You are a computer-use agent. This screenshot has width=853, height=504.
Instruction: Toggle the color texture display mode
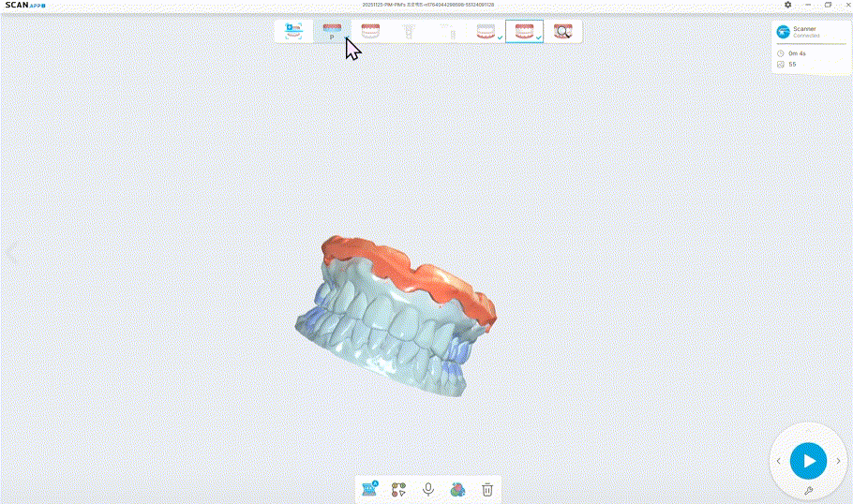pyautogui.click(x=457, y=489)
